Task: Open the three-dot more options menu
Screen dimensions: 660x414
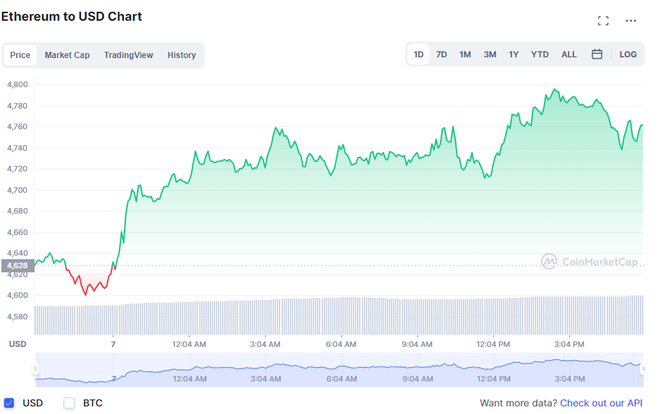Action: pos(631,21)
